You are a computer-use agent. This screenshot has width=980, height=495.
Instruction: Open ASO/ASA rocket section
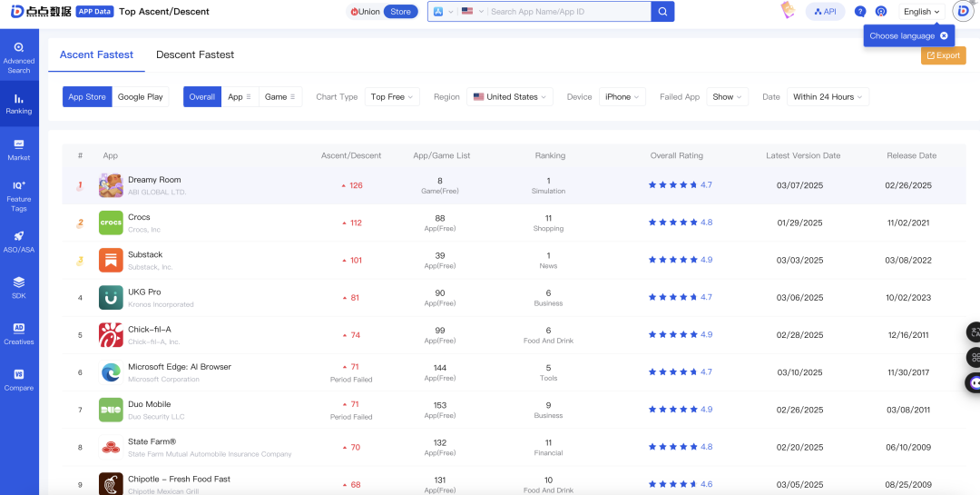(x=19, y=243)
